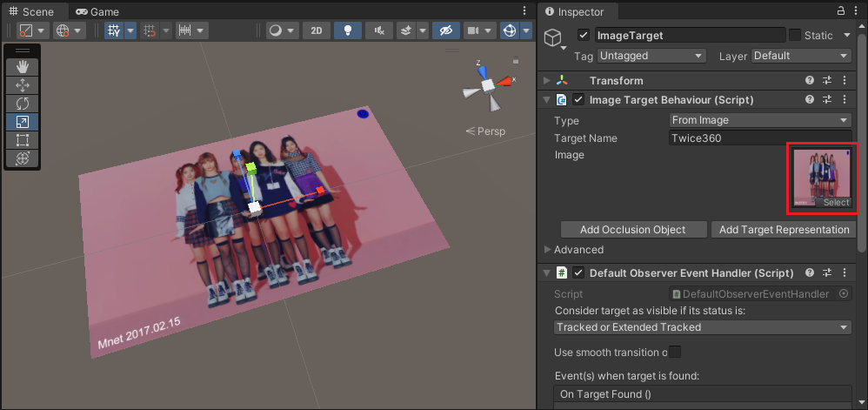Open Image Target Behaviour context menu

tap(845, 100)
